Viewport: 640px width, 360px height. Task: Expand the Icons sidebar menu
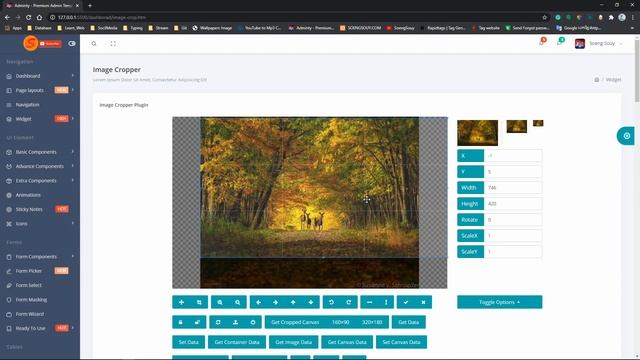40,224
